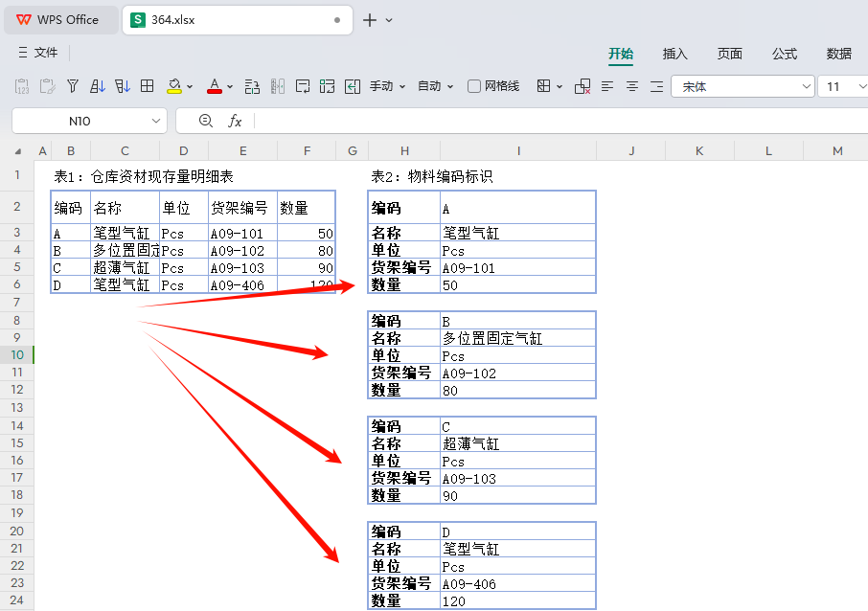Viewport: 868px width, 611px height.
Task: Align text center
Action: click(x=632, y=86)
